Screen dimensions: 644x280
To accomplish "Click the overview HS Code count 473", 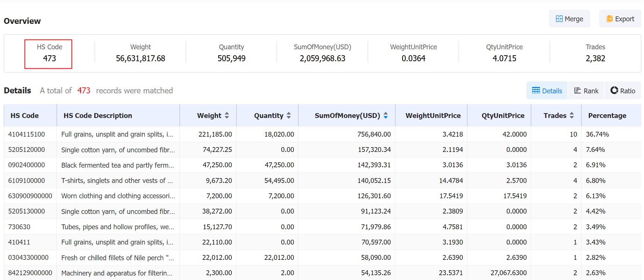I will [x=49, y=59].
